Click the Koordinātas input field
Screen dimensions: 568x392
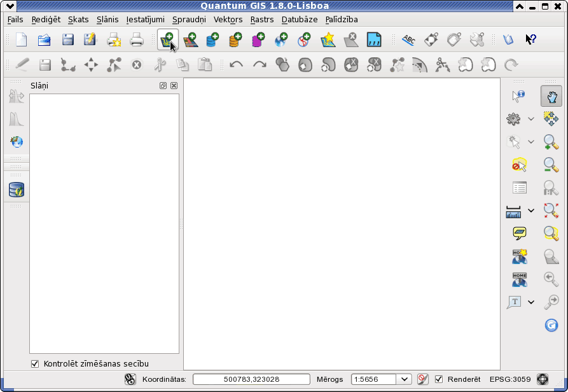coord(251,379)
